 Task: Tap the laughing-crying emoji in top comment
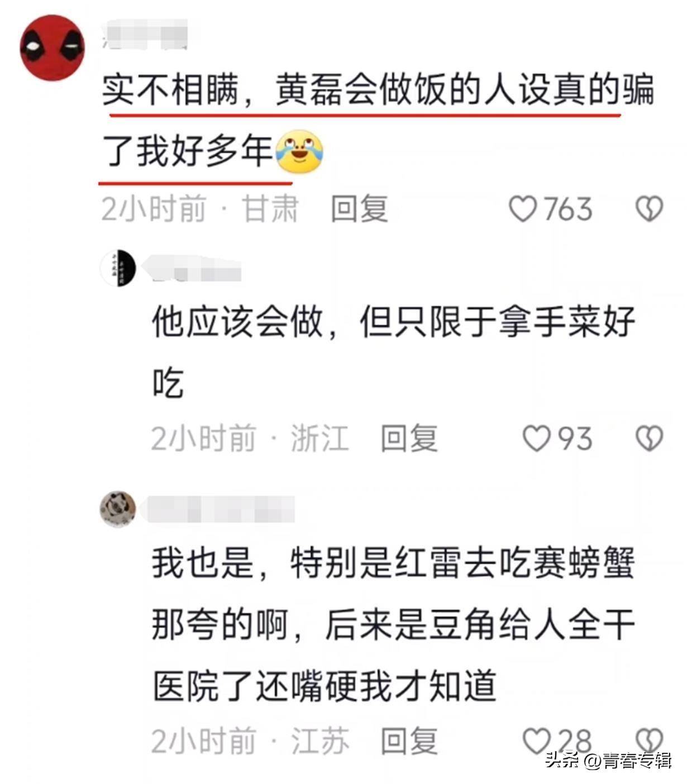(300, 152)
